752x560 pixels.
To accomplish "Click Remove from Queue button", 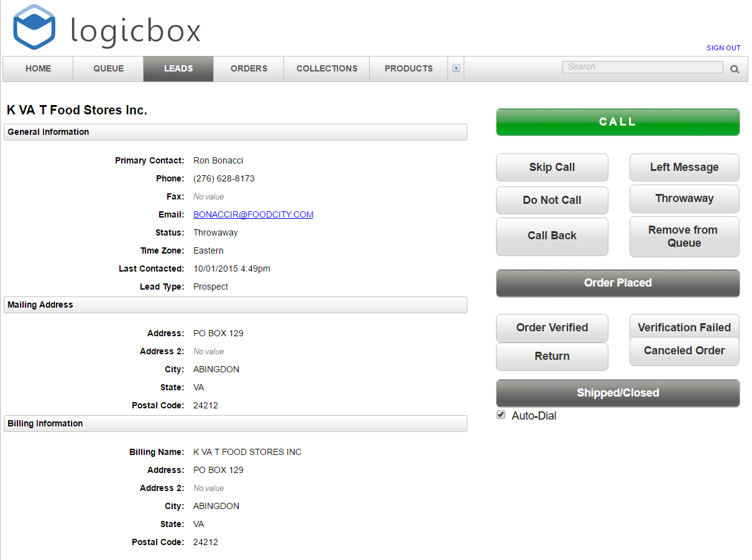I will (684, 236).
